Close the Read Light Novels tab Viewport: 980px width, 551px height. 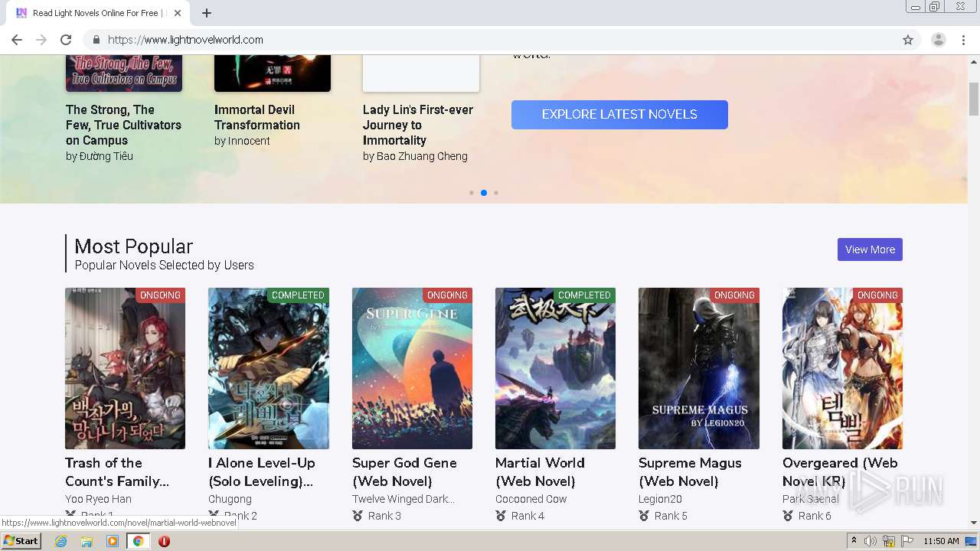click(x=178, y=13)
